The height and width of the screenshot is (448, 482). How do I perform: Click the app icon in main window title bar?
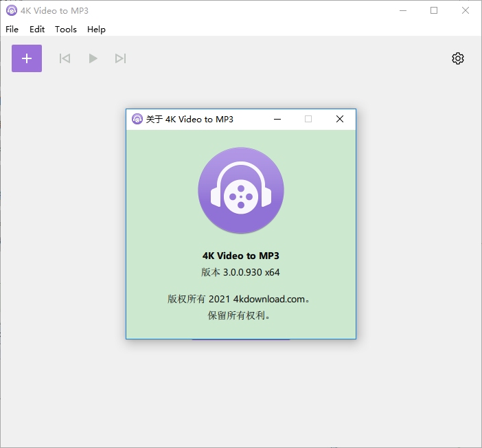coord(12,10)
